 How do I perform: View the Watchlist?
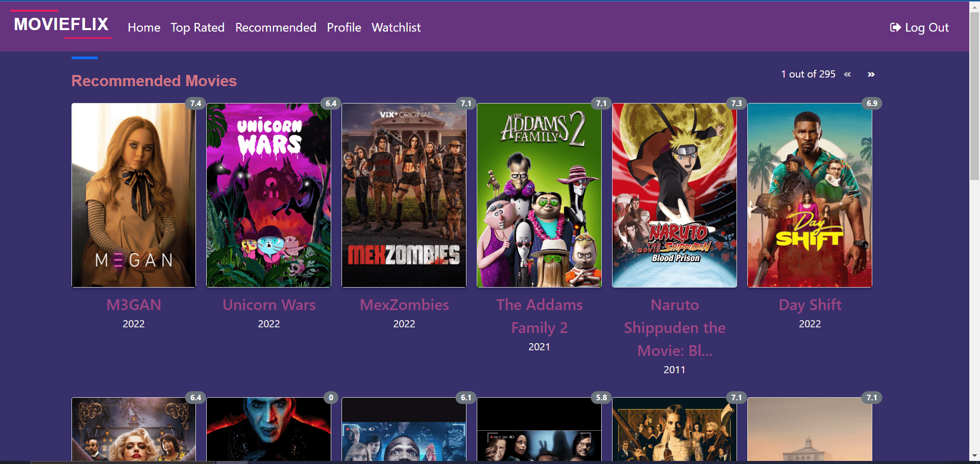tap(396, 28)
